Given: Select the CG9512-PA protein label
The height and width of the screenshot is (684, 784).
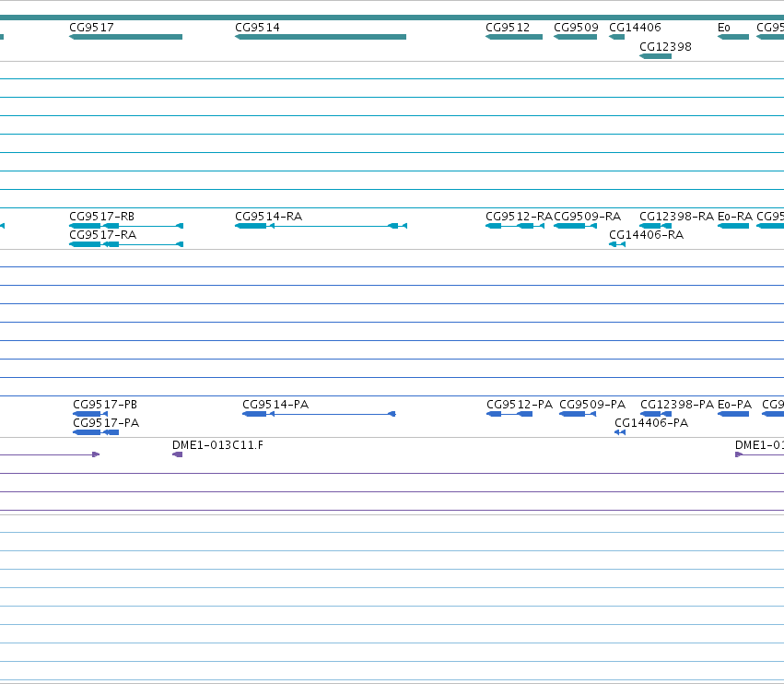Looking at the screenshot, I should click(x=520, y=405).
